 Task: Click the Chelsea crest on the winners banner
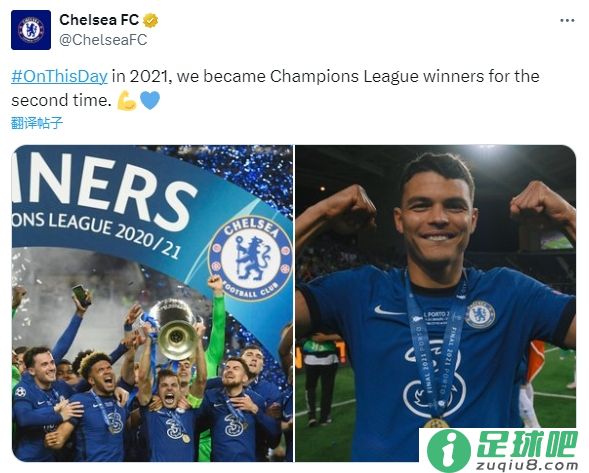tap(251, 258)
